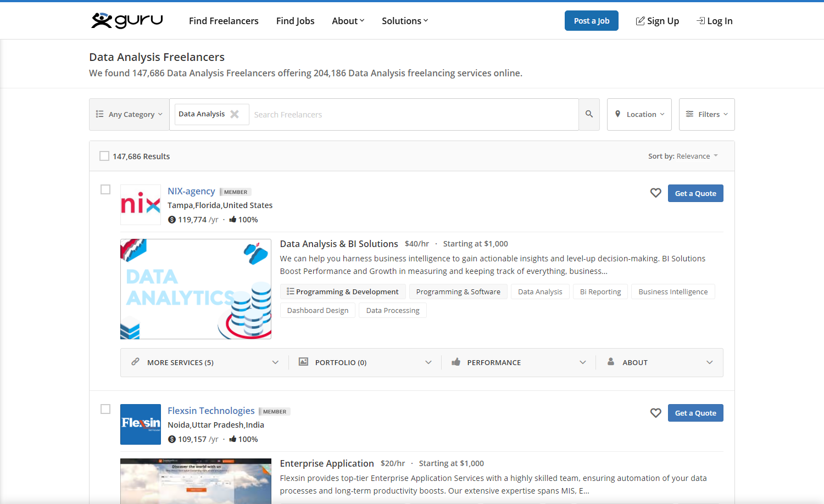Open the About menu in navigation
The height and width of the screenshot is (504, 824).
click(x=348, y=21)
